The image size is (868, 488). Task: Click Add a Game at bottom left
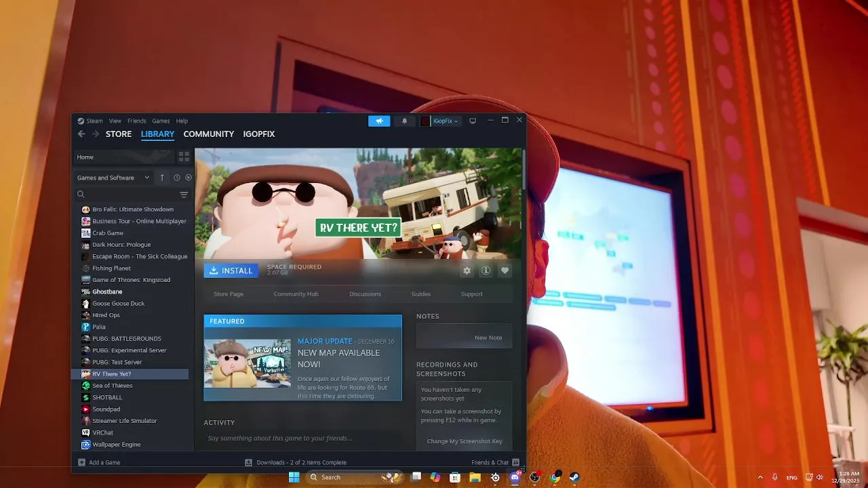click(x=99, y=463)
